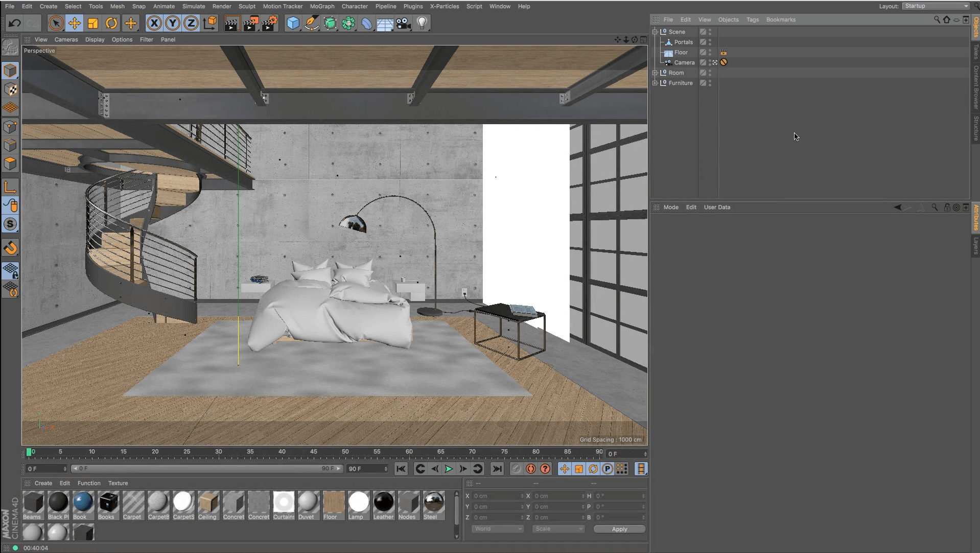This screenshot has height=553, width=980.
Task: Open the Cameras viewport menu
Action: click(x=66, y=39)
